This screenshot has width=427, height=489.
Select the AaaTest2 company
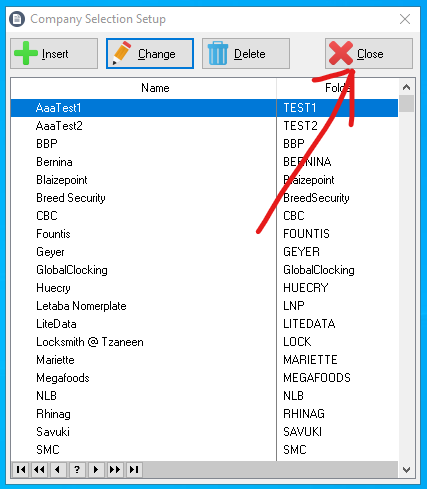click(x=59, y=126)
